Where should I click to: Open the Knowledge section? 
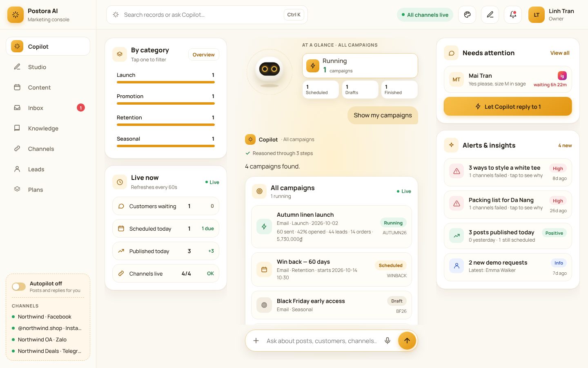pyautogui.click(x=48, y=128)
